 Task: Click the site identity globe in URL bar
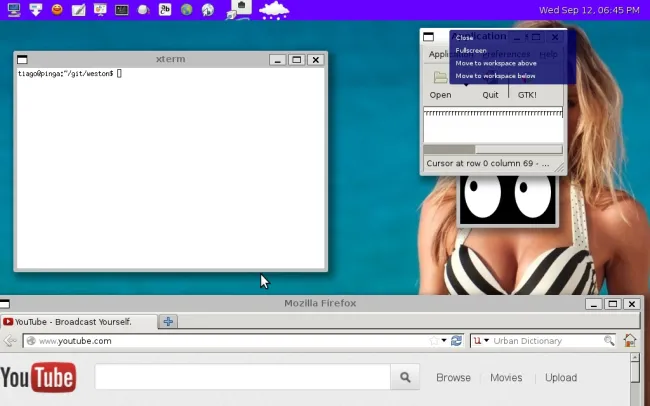(x=31, y=341)
